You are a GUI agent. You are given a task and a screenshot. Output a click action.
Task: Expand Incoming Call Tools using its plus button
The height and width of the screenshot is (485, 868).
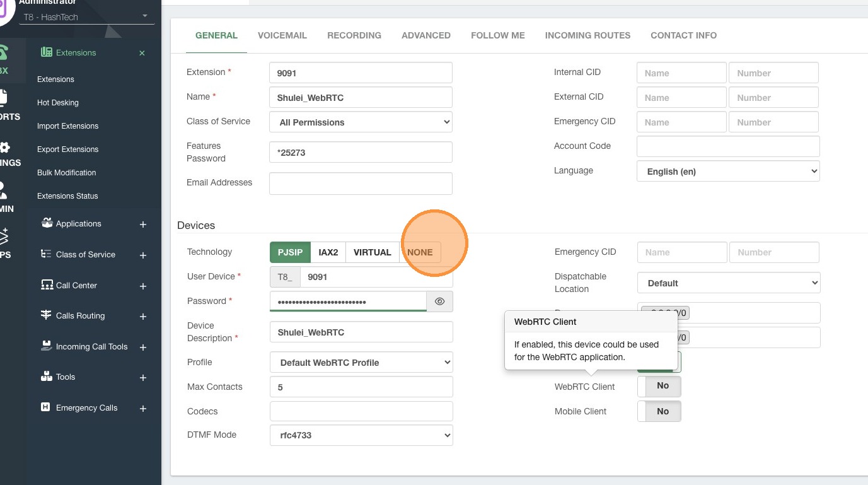pos(143,348)
